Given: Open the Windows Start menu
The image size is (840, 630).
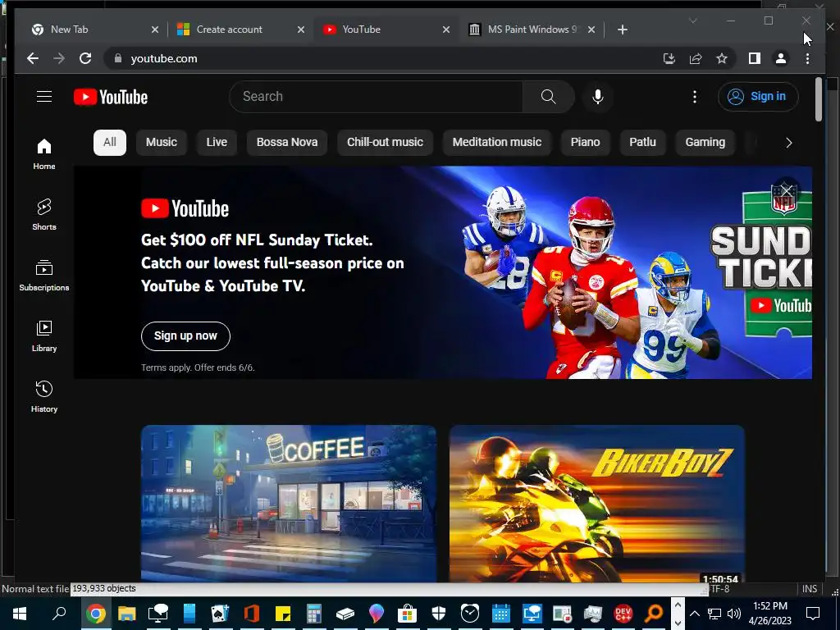Looking at the screenshot, I should point(20,614).
